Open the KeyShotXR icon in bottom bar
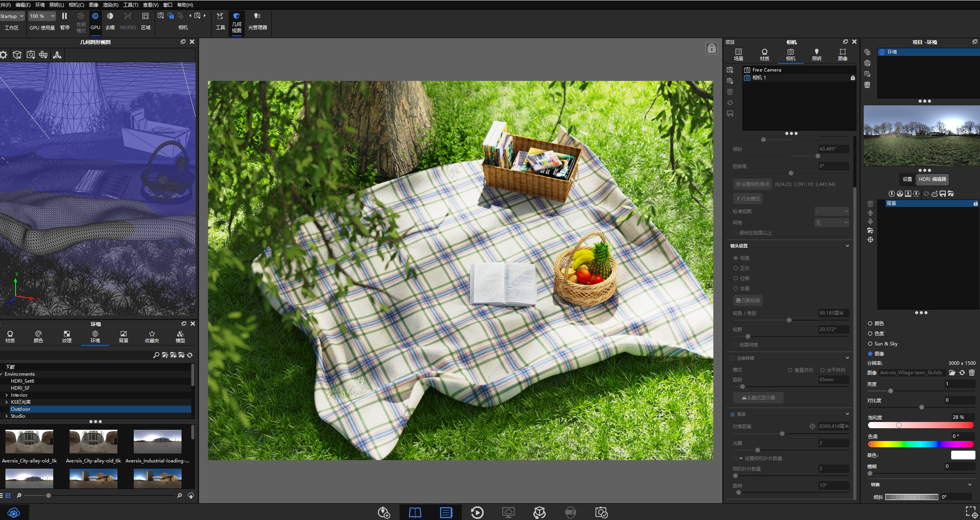980x520 pixels. click(x=540, y=513)
